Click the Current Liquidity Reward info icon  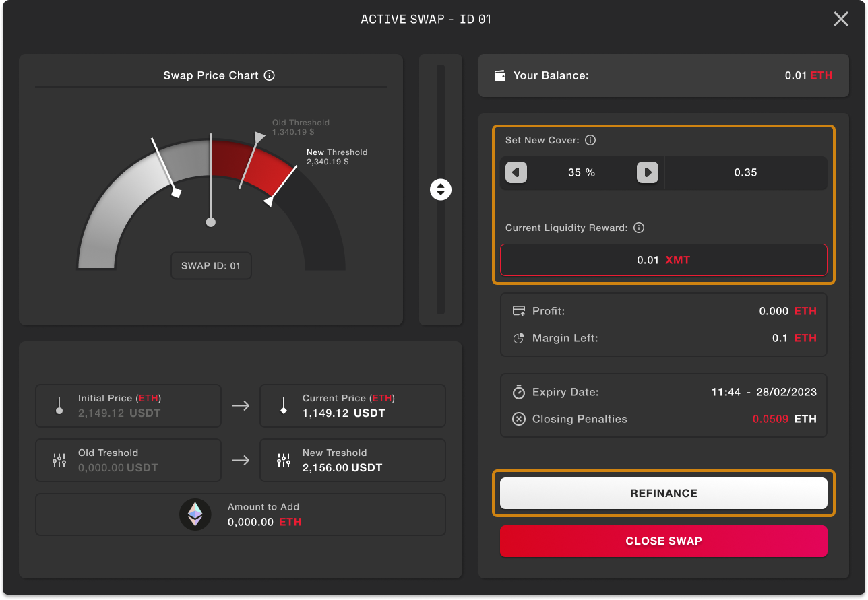(x=639, y=228)
